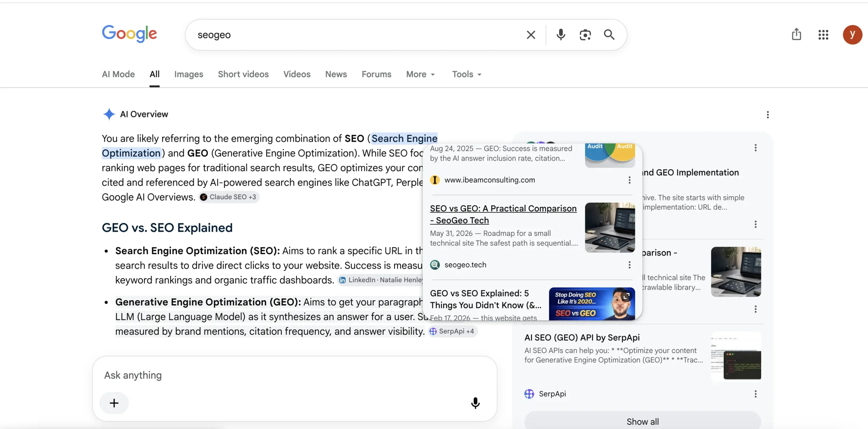Expand the More search filters dropdown
This screenshot has height=429, width=868.
tap(420, 74)
